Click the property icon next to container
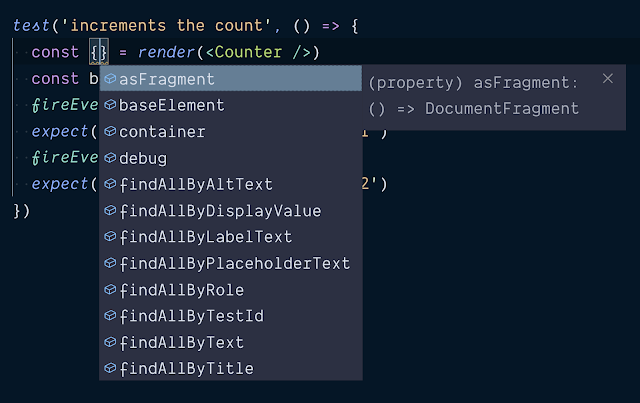 (x=110, y=131)
